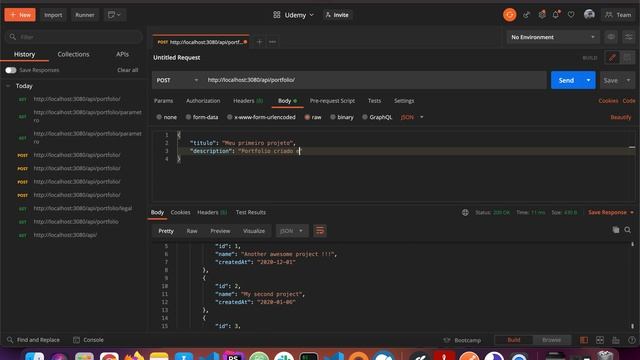
Task: Click the grid layout icon in the status bar
Action: tap(600, 340)
